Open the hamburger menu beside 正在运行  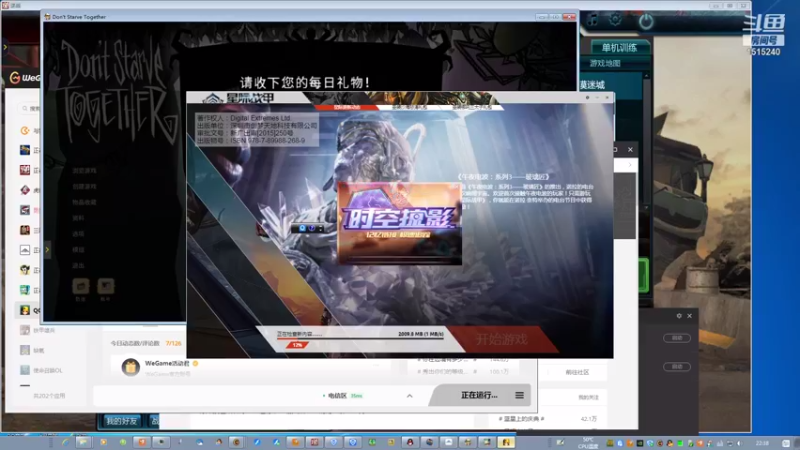(x=519, y=395)
